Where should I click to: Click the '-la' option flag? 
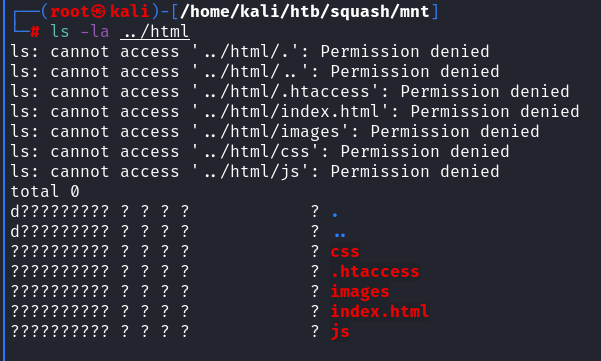click(95, 31)
